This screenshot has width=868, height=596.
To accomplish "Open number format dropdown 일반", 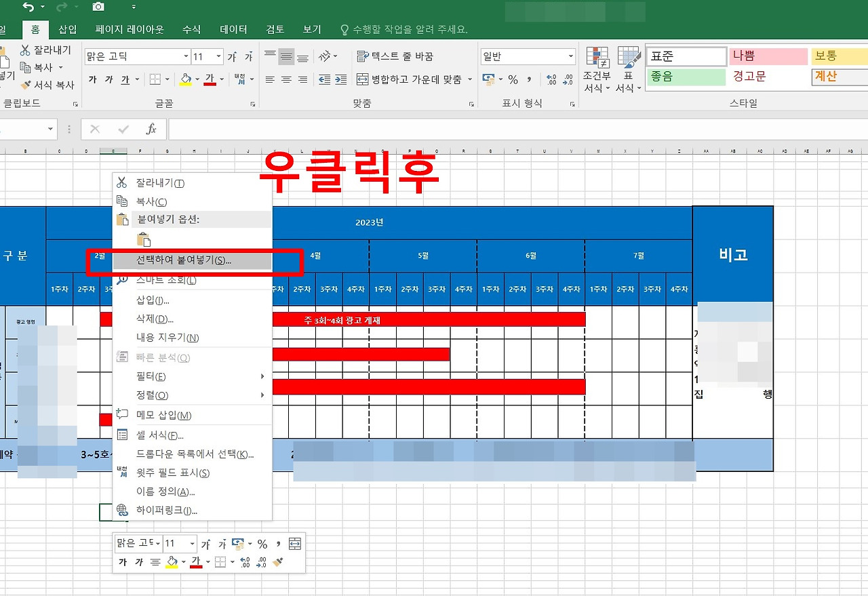I will pos(570,57).
